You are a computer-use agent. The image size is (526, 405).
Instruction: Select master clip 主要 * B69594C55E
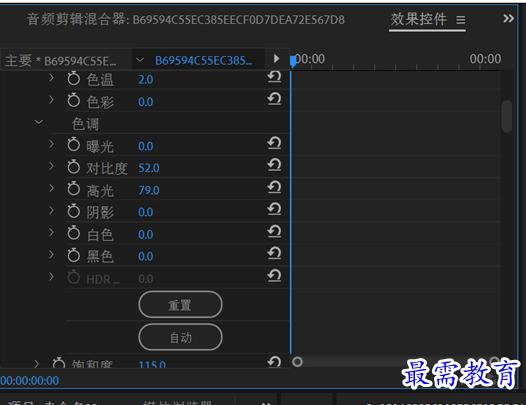[61, 61]
